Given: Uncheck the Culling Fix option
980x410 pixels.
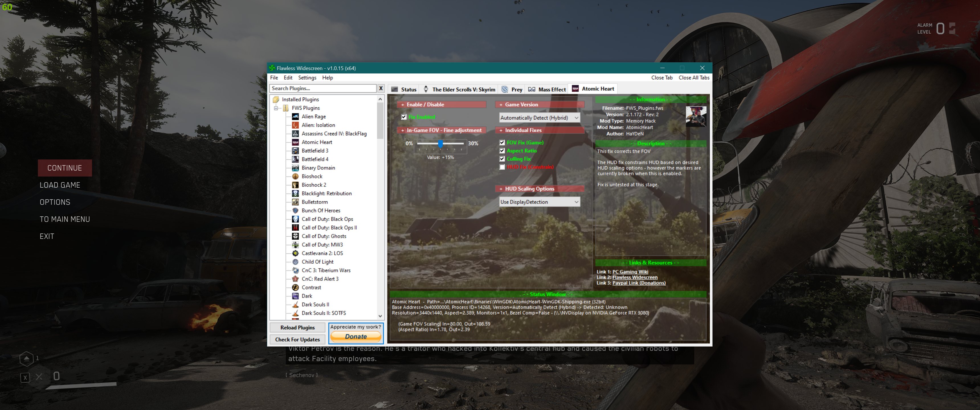Looking at the screenshot, I should tap(502, 159).
